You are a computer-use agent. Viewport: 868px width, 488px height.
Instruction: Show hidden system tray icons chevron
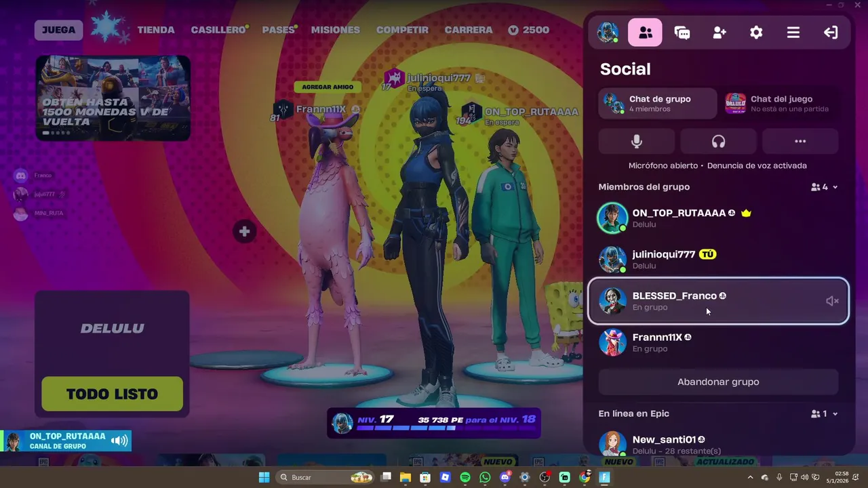750,477
